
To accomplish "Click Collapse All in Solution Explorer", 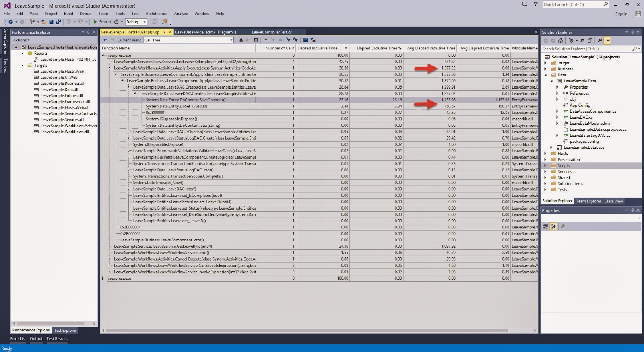I will click(590, 41).
